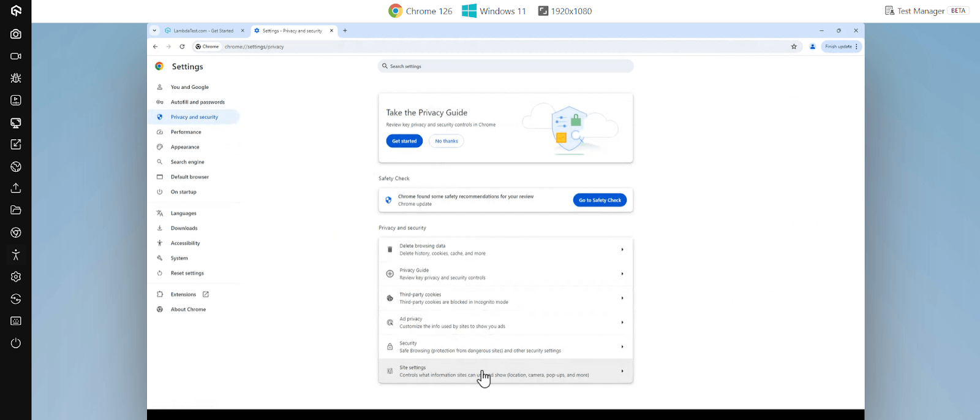Bookmark this page with the star icon

pos(794,47)
